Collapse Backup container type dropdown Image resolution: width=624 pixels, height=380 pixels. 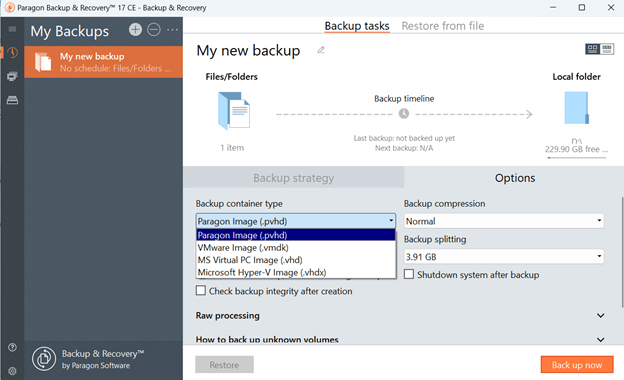(x=295, y=221)
